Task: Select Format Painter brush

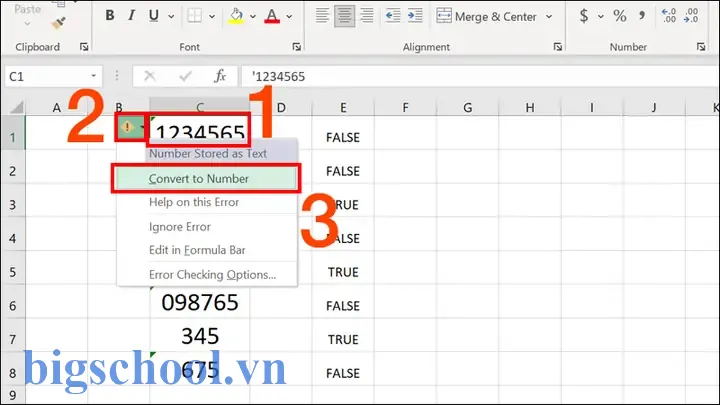Action: coord(58,23)
